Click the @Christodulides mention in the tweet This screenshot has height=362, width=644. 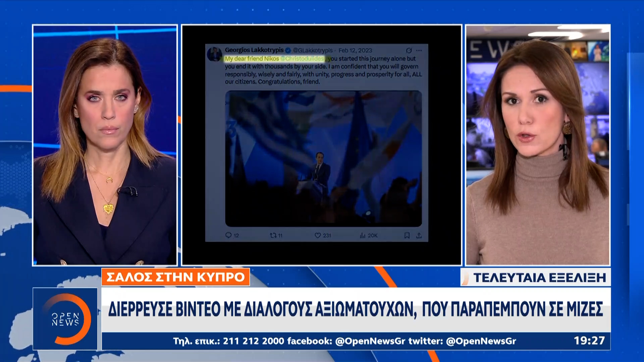pyautogui.click(x=302, y=59)
